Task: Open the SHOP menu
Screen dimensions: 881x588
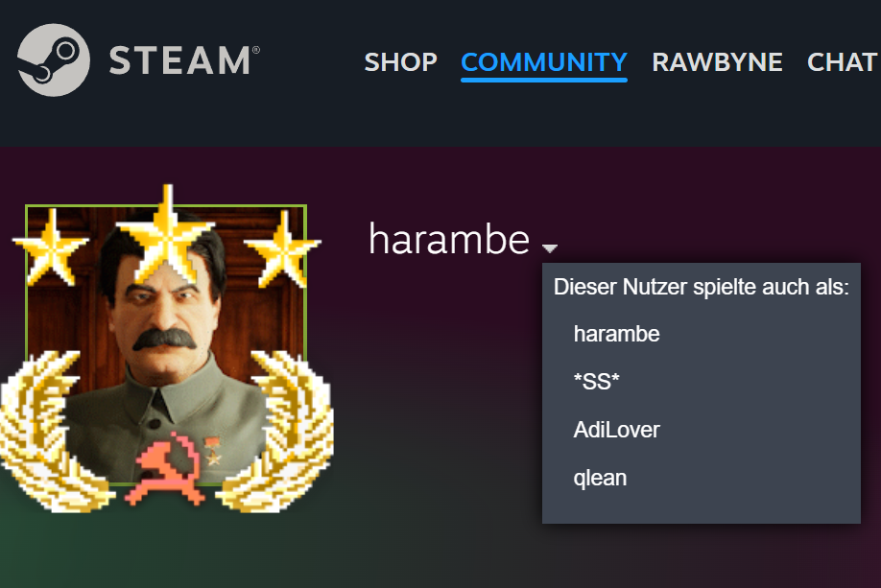Action: [400, 61]
